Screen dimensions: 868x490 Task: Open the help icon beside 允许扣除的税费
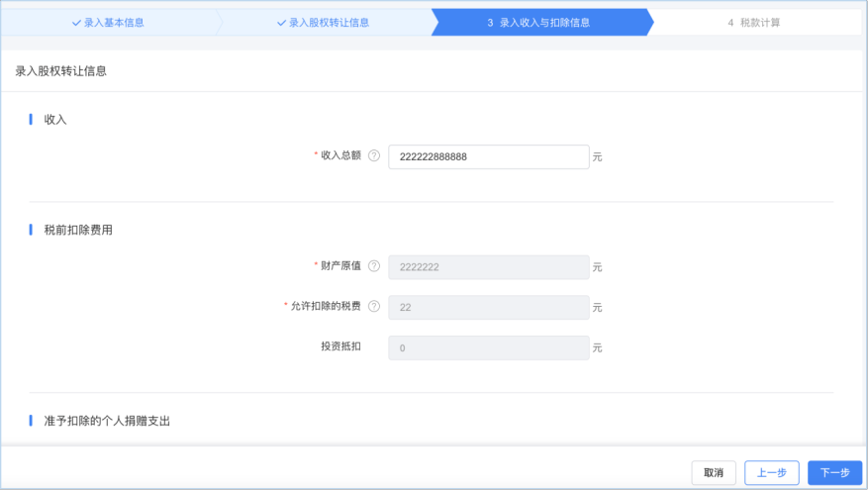(374, 306)
